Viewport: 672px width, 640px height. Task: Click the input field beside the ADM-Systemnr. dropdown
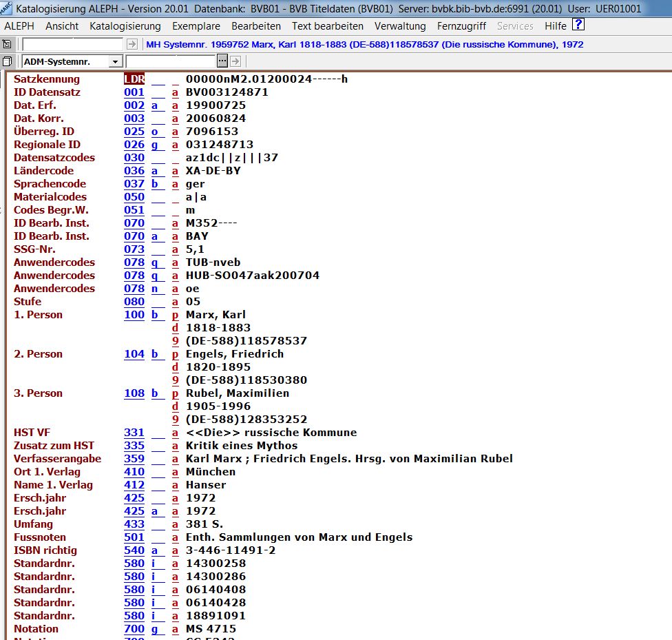coord(174,61)
